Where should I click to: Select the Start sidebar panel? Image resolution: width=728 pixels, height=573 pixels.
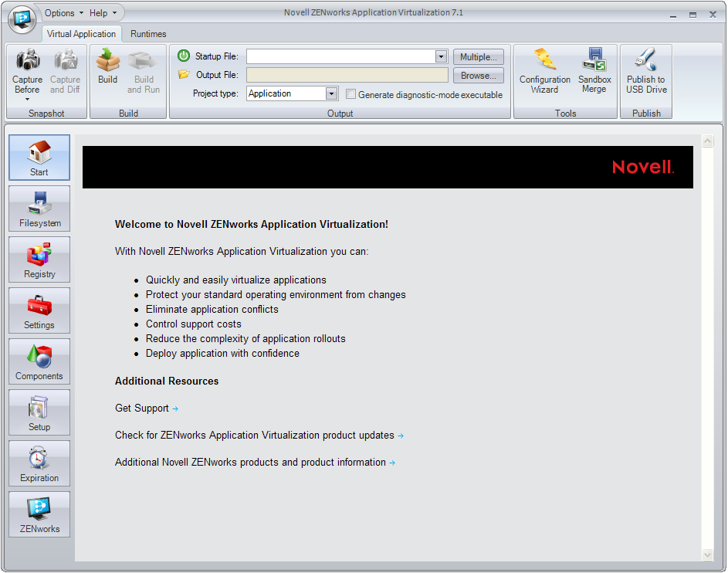point(39,158)
